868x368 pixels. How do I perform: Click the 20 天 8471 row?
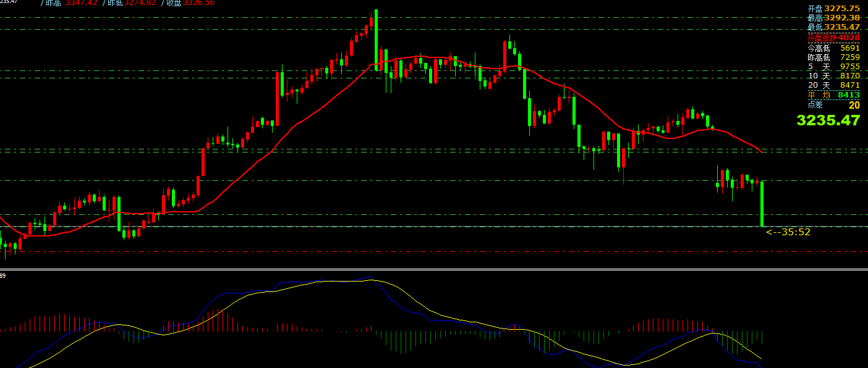pos(833,85)
